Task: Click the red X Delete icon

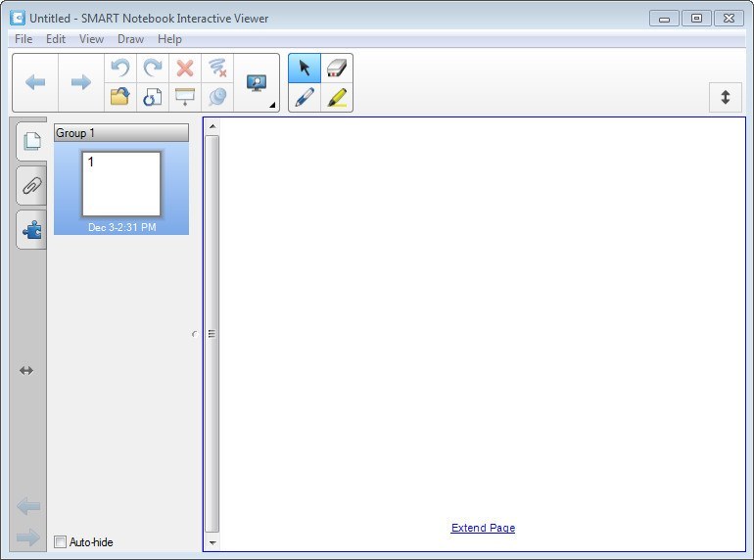Action: (184, 68)
